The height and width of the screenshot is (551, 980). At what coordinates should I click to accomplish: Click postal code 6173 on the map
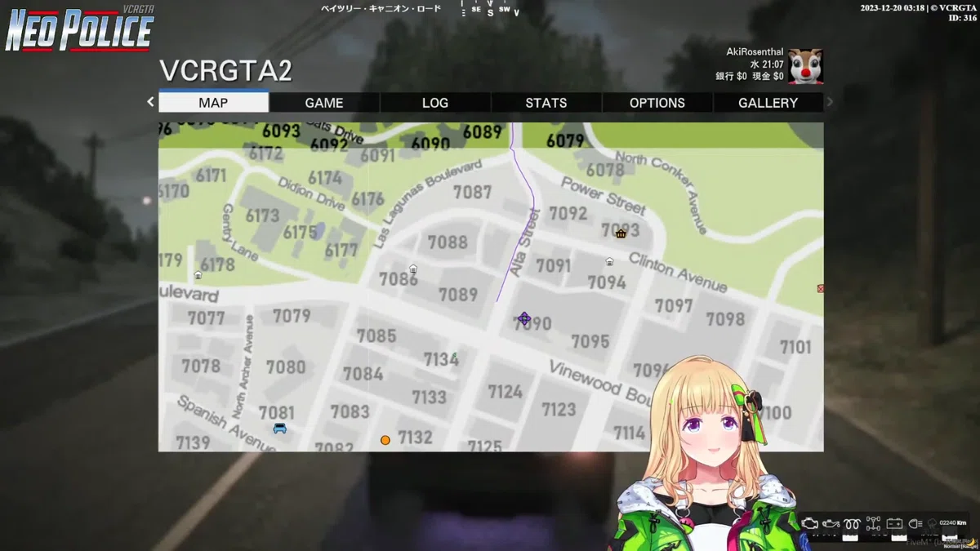point(262,216)
